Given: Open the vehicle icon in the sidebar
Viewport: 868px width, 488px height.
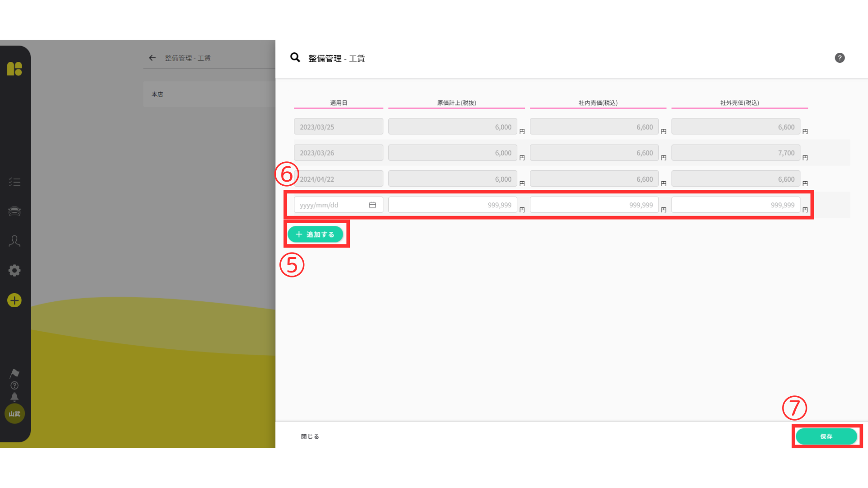Looking at the screenshot, I should pyautogui.click(x=14, y=211).
